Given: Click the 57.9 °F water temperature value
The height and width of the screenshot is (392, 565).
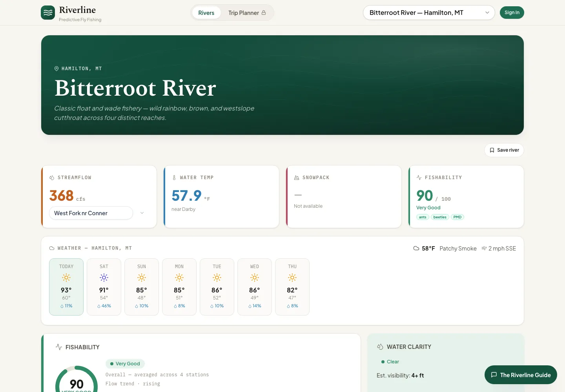Looking at the screenshot, I should click(x=191, y=196).
